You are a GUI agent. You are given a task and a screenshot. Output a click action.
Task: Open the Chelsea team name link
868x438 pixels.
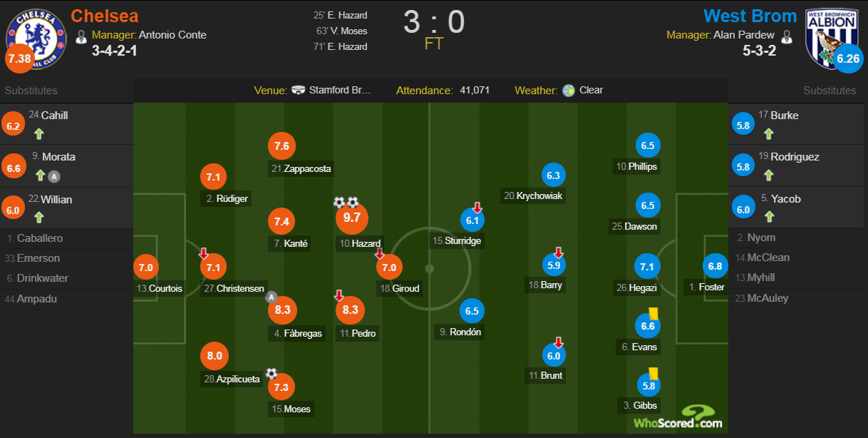105,16
